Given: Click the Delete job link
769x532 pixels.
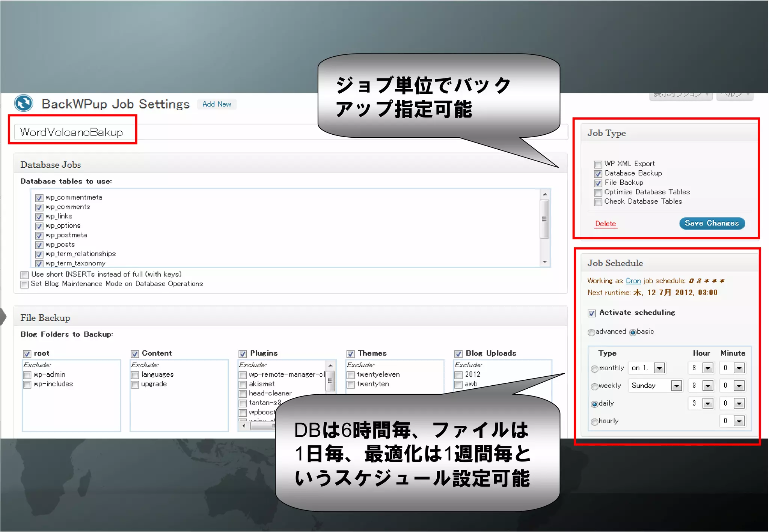Looking at the screenshot, I should click(x=606, y=224).
